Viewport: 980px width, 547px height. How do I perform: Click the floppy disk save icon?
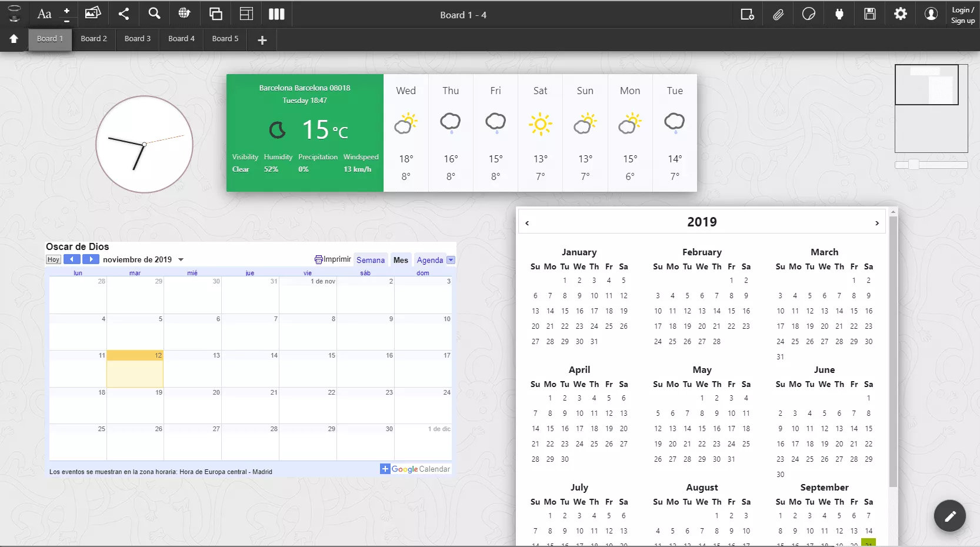[870, 14]
